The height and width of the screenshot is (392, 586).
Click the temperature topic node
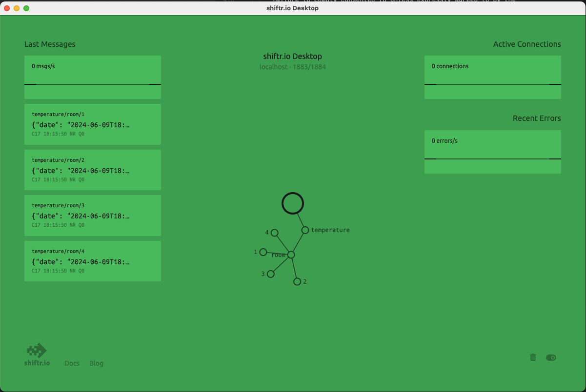(x=305, y=229)
